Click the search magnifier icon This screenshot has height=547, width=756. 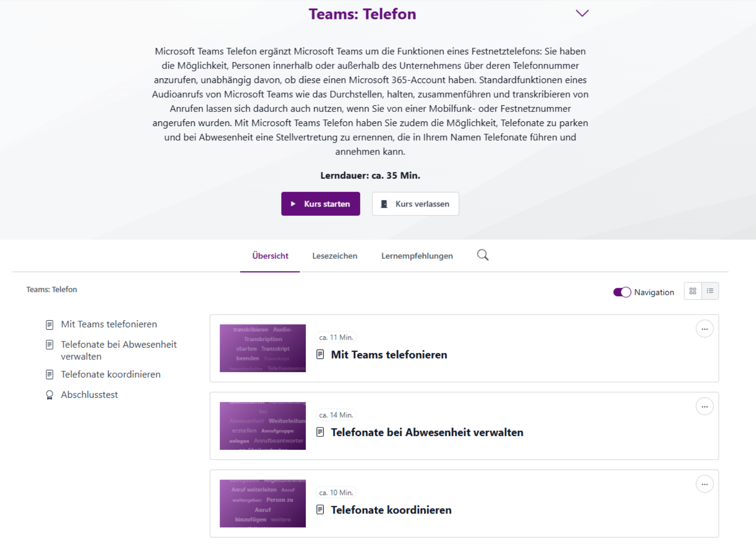[482, 255]
